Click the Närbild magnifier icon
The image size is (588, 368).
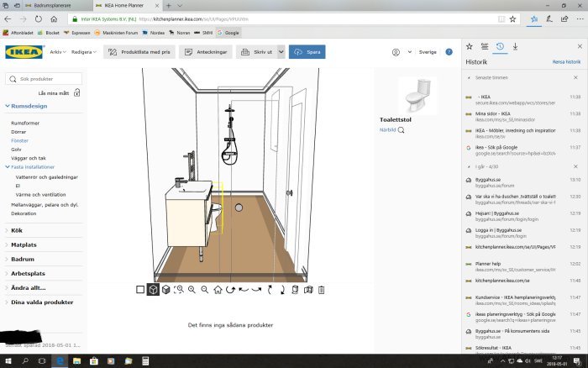(x=402, y=130)
